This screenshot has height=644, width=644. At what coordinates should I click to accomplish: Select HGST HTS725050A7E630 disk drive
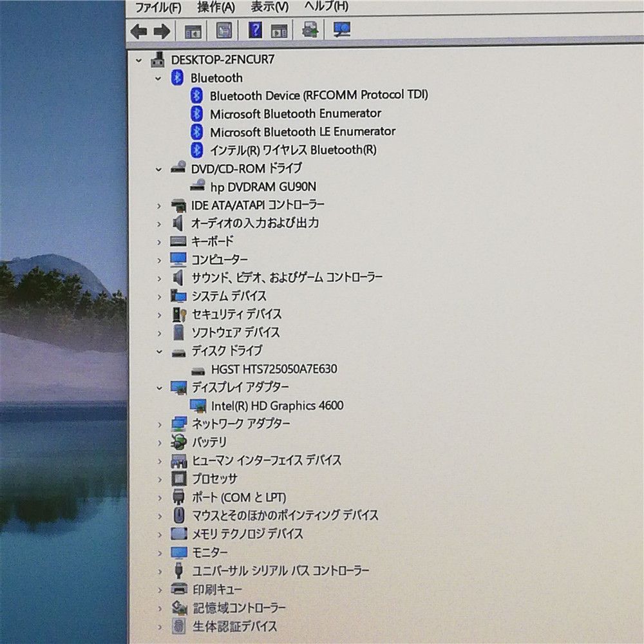click(x=274, y=369)
